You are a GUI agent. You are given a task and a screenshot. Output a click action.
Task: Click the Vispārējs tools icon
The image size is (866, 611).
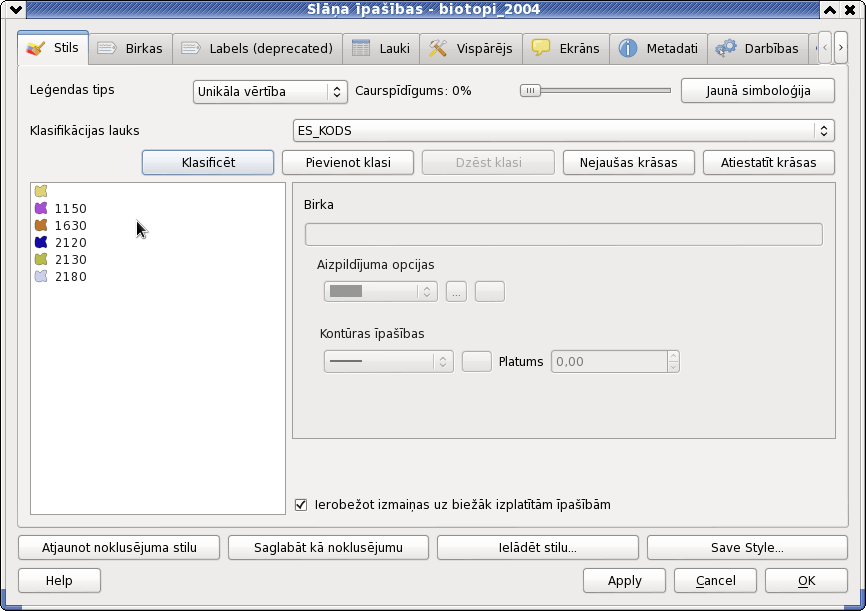pyautogui.click(x=437, y=48)
